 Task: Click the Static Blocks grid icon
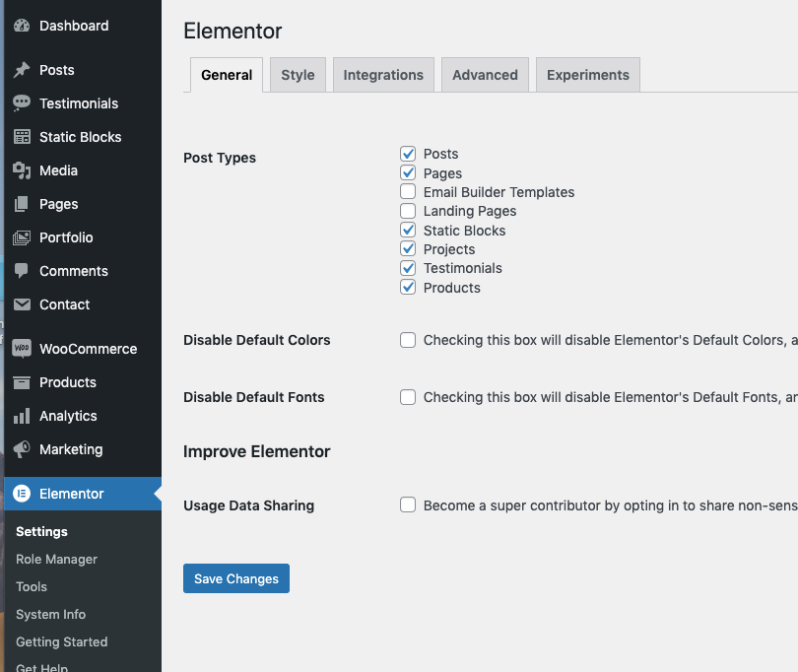coord(22,137)
